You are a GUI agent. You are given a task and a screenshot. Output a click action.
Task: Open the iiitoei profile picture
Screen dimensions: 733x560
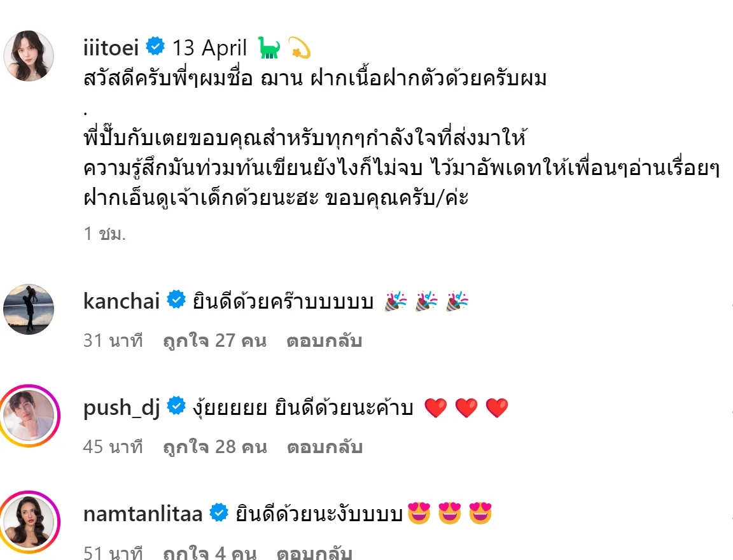click(x=29, y=55)
